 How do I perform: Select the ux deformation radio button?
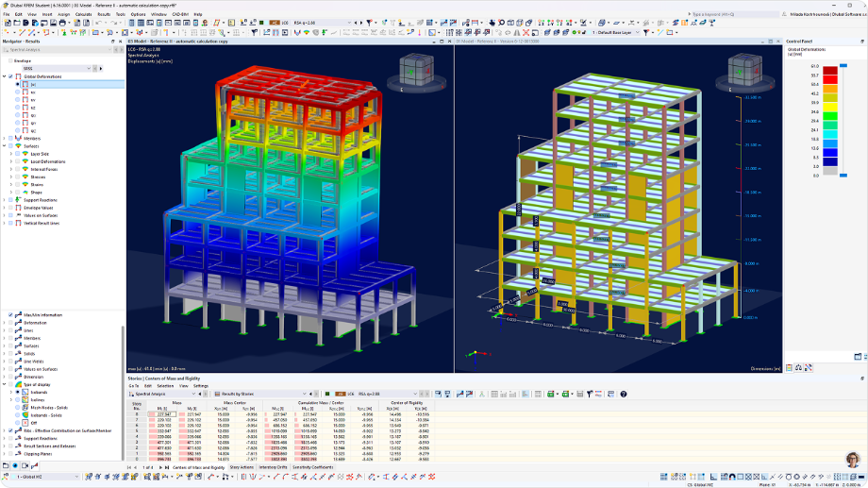18,92
